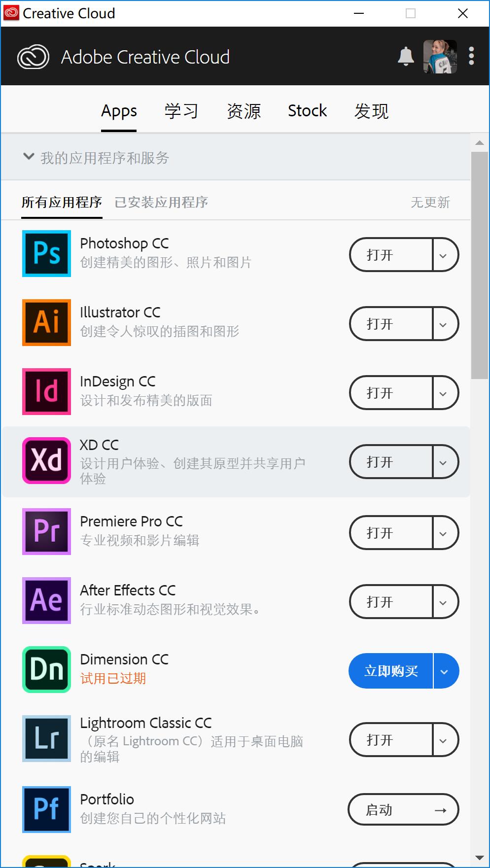Click the XD CC app icon
This screenshot has height=868, width=490.
(46, 460)
